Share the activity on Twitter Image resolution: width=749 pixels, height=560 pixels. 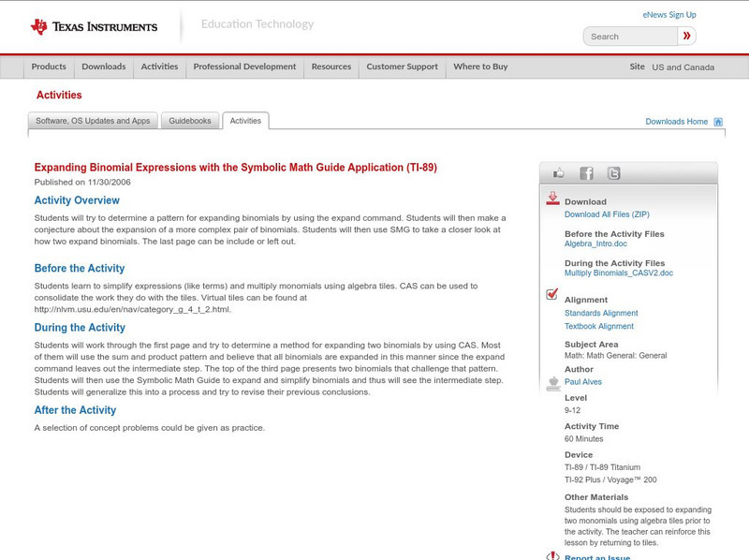613,173
